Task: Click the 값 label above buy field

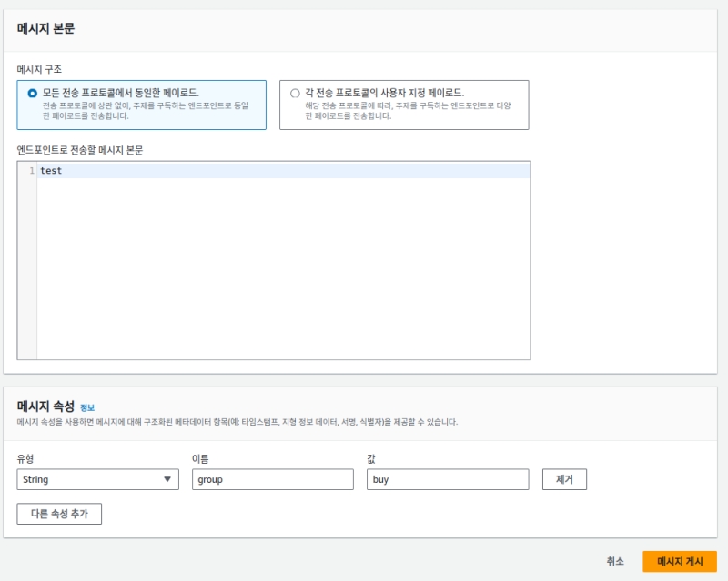Action: tap(371, 459)
